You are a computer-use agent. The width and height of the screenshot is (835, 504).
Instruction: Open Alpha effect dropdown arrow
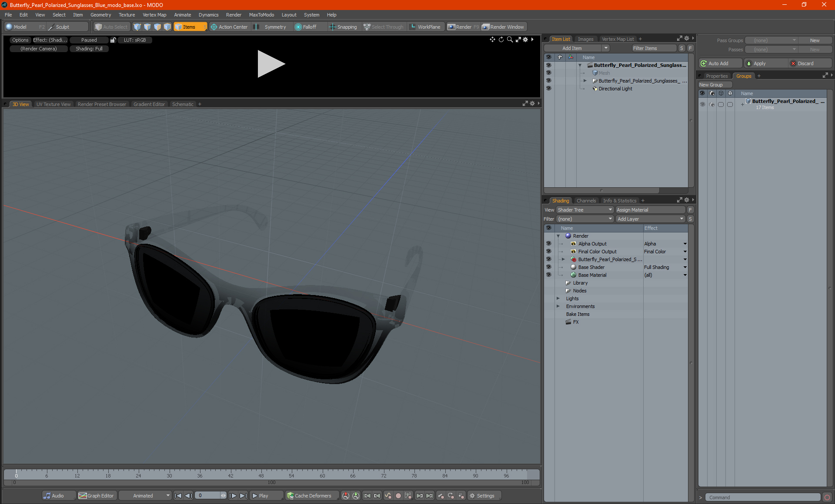[x=685, y=244]
